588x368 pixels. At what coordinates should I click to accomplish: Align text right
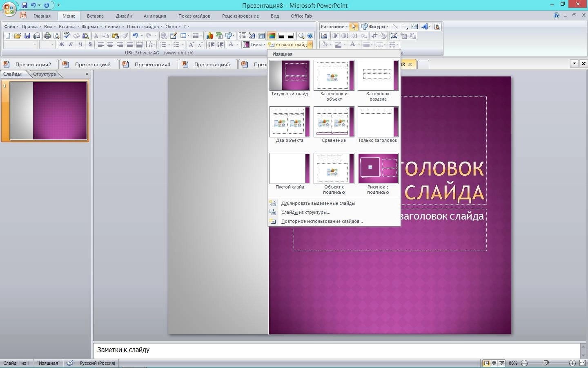coord(120,45)
